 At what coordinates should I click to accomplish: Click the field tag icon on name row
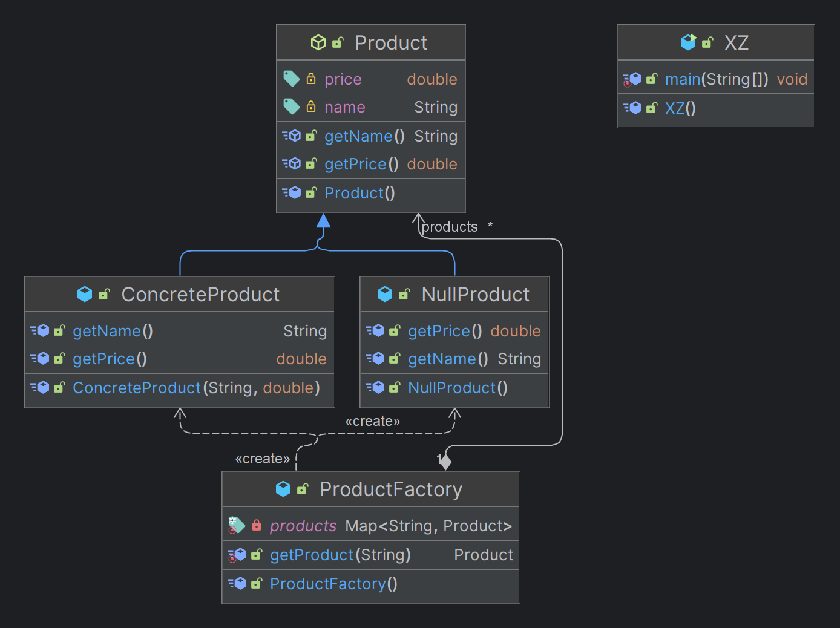(x=292, y=106)
